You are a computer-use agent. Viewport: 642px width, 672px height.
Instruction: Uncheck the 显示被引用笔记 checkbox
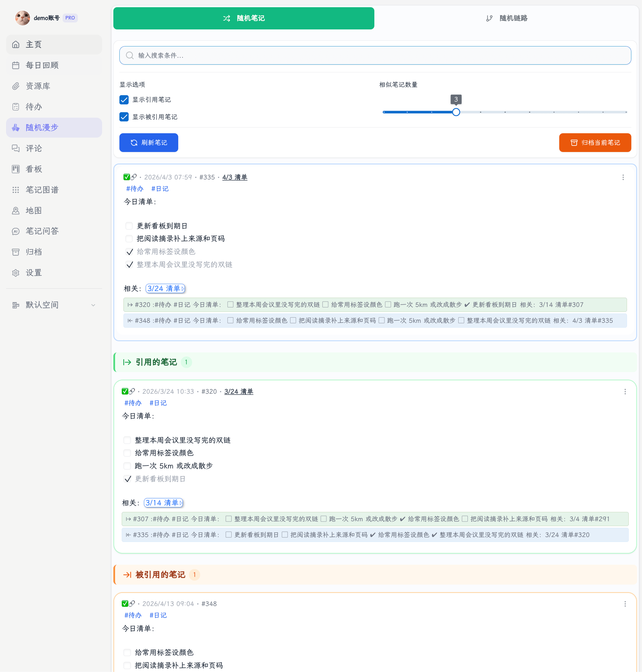[x=124, y=117]
